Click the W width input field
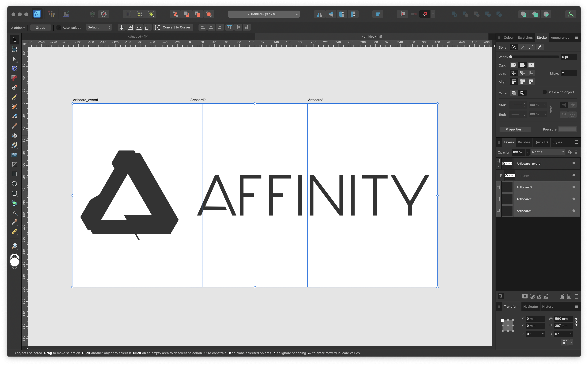Screen dimensions: 588x365 click(563, 319)
